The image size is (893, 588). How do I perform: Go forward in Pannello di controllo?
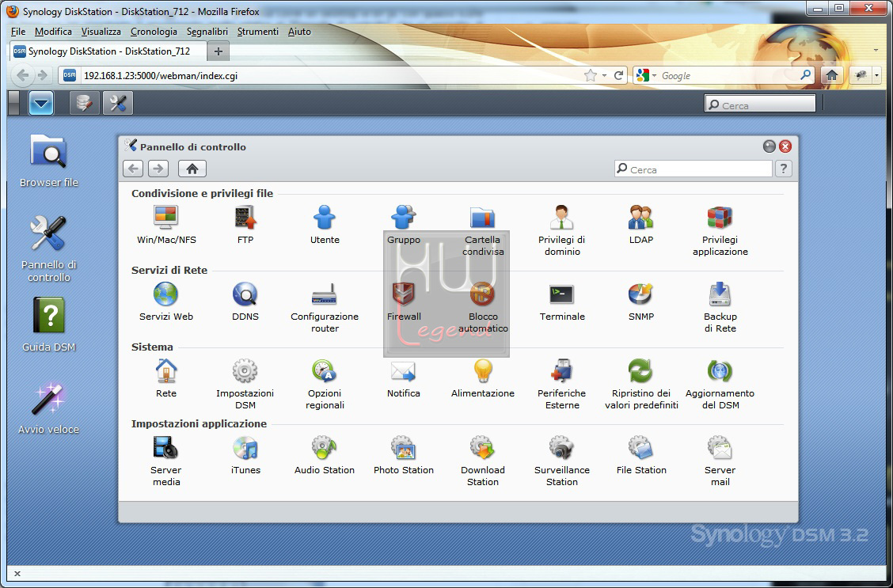[158, 169]
